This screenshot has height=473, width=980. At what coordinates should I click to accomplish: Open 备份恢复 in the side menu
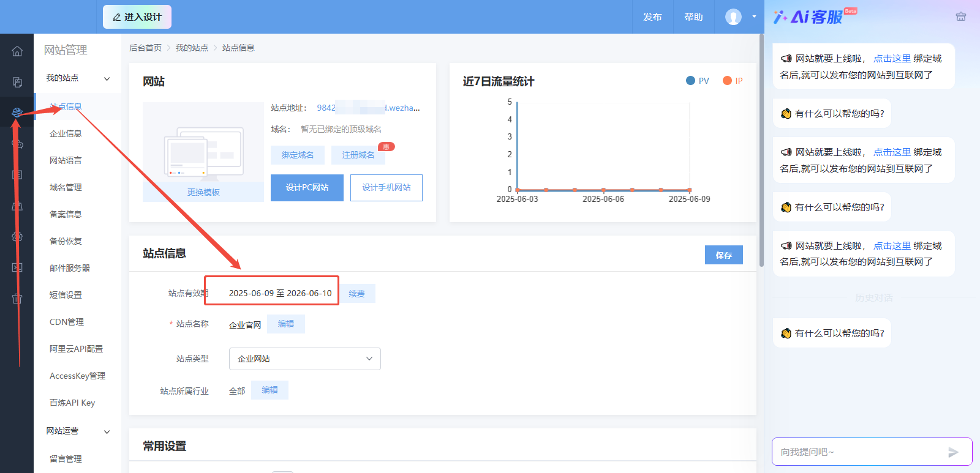click(x=66, y=241)
